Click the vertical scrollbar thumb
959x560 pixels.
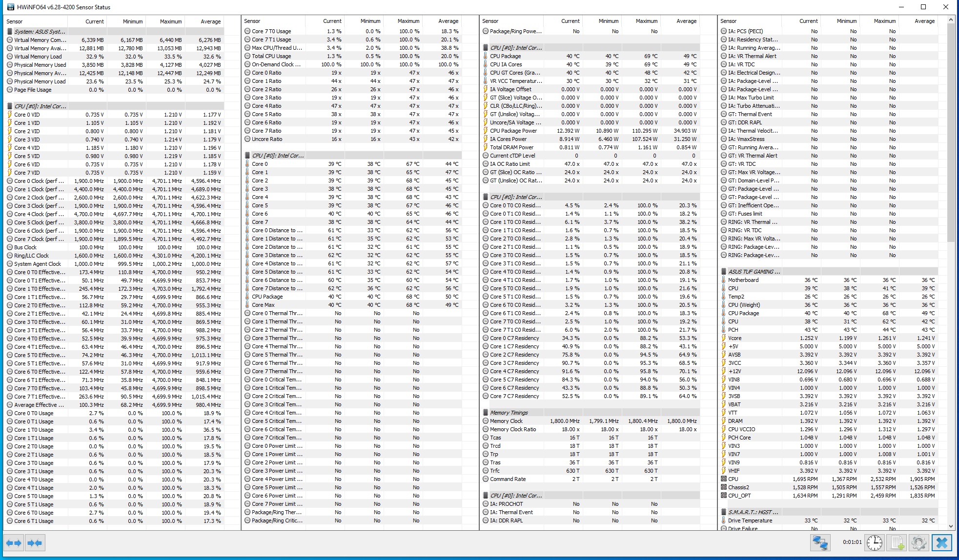pyautogui.click(x=951, y=132)
